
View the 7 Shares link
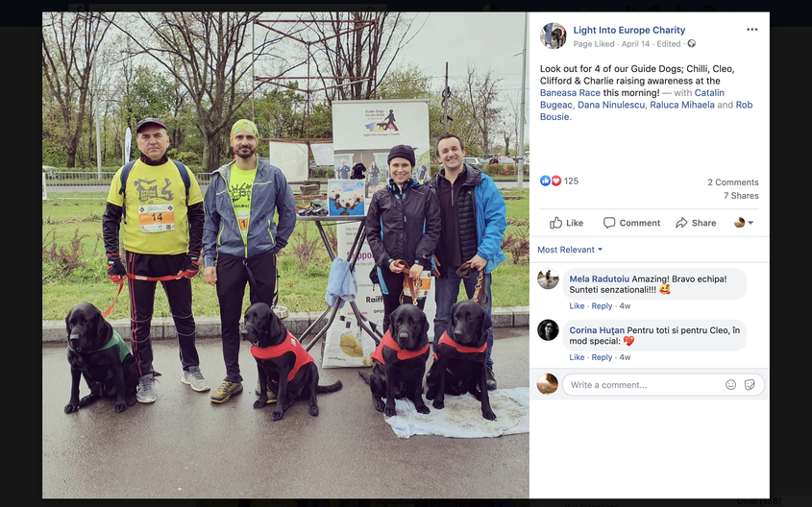click(x=741, y=196)
